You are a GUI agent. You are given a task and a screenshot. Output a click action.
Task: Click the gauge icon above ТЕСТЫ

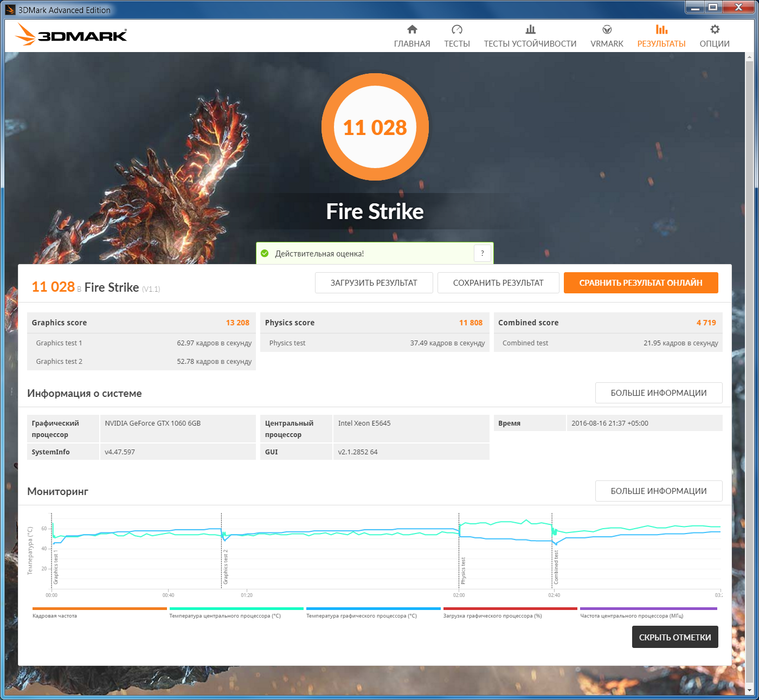click(x=457, y=29)
